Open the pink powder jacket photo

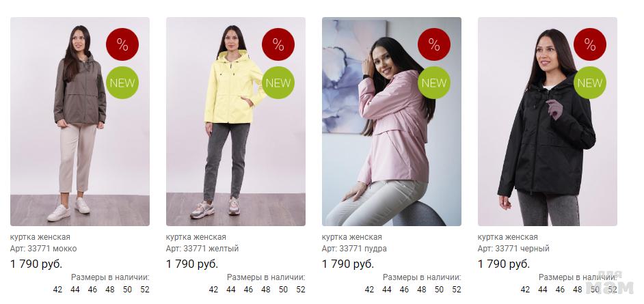[392, 122]
